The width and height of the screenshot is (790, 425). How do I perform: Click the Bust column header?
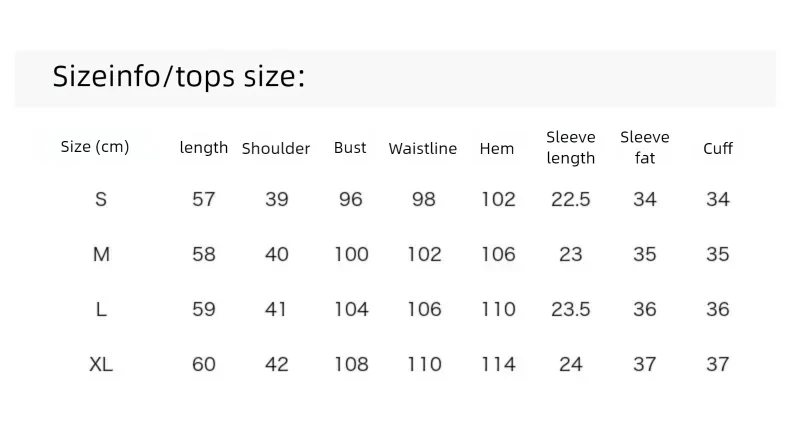click(x=350, y=148)
